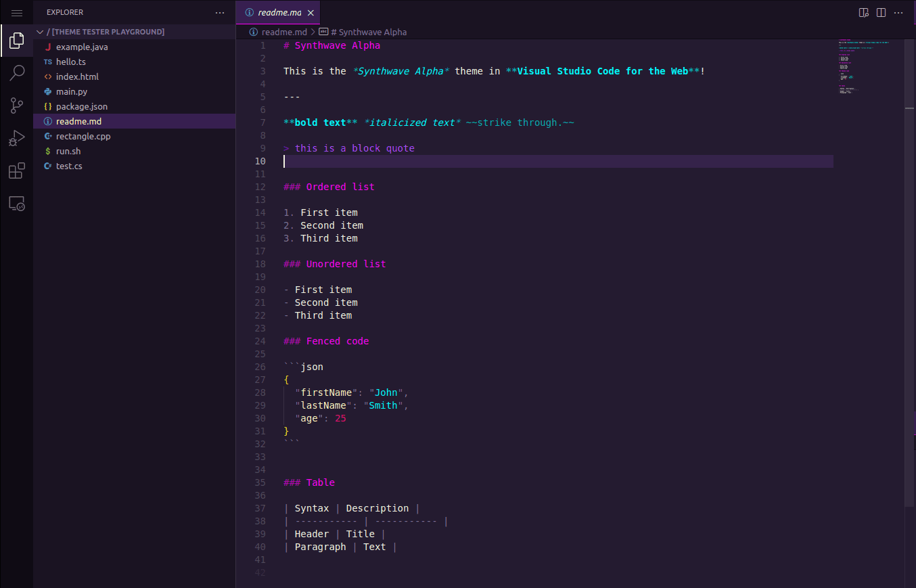Open hello.ts in the explorer
Image resolution: width=916 pixels, height=588 pixels.
pyautogui.click(x=135, y=62)
